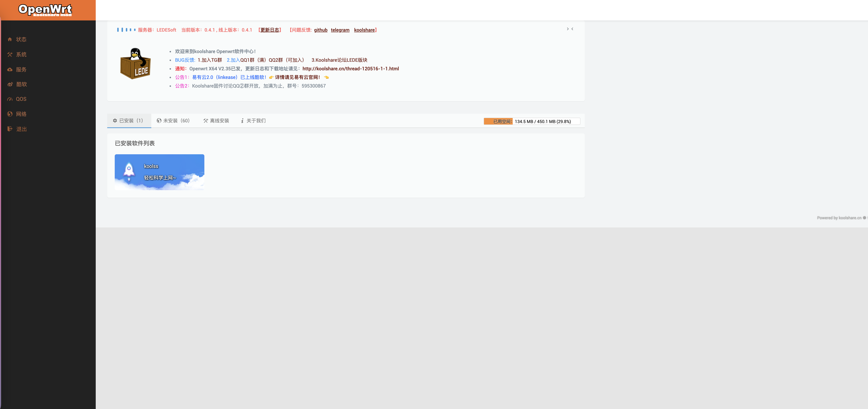Click the 服务器：LEDESoft text
The image size is (868, 409).
click(157, 30)
